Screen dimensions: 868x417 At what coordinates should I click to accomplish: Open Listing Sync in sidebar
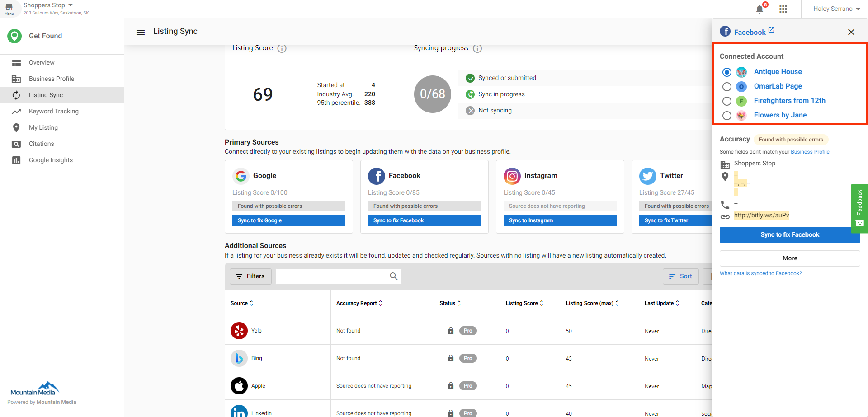tap(62, 95)
